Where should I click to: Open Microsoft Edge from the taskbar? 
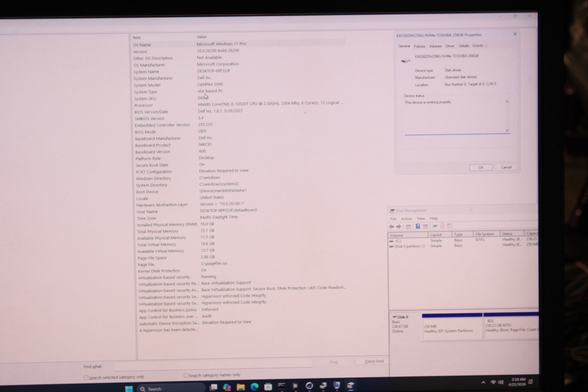(x=254, y=386)
